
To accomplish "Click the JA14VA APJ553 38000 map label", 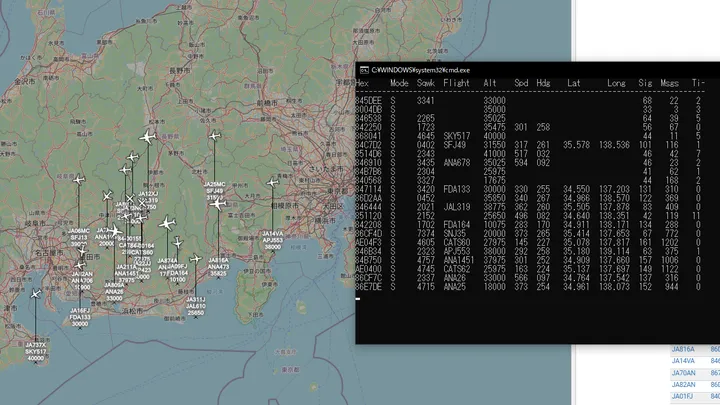I will (273, 240).
